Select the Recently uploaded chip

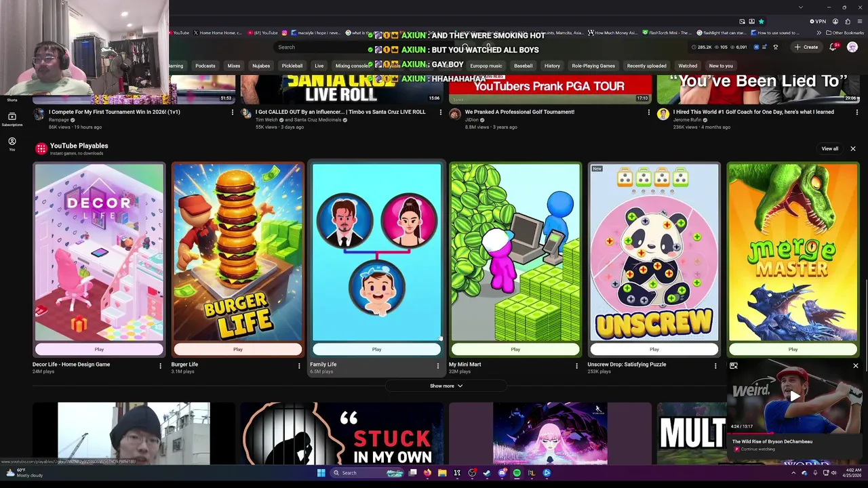pyautogui.click(x=646, y=66)
